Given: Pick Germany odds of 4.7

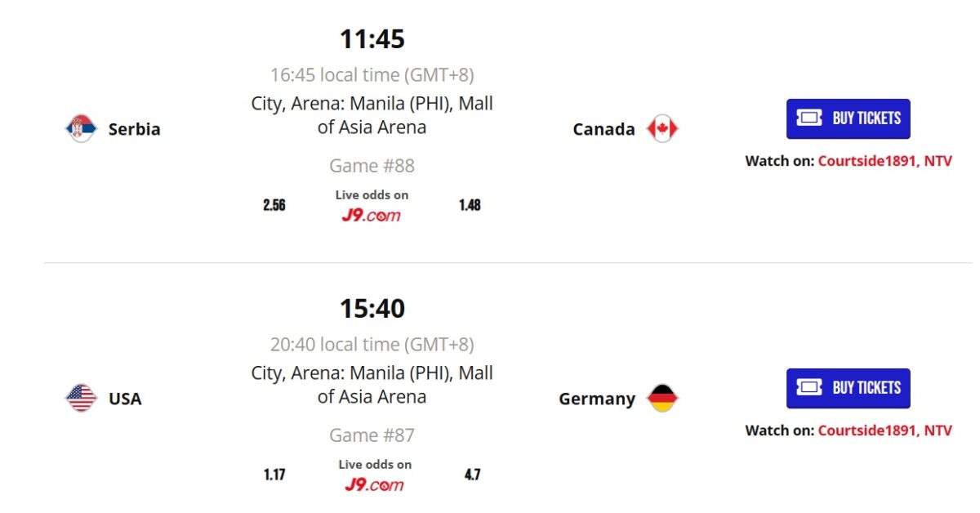Looking at the screenshot, I should tap(472, 475).
